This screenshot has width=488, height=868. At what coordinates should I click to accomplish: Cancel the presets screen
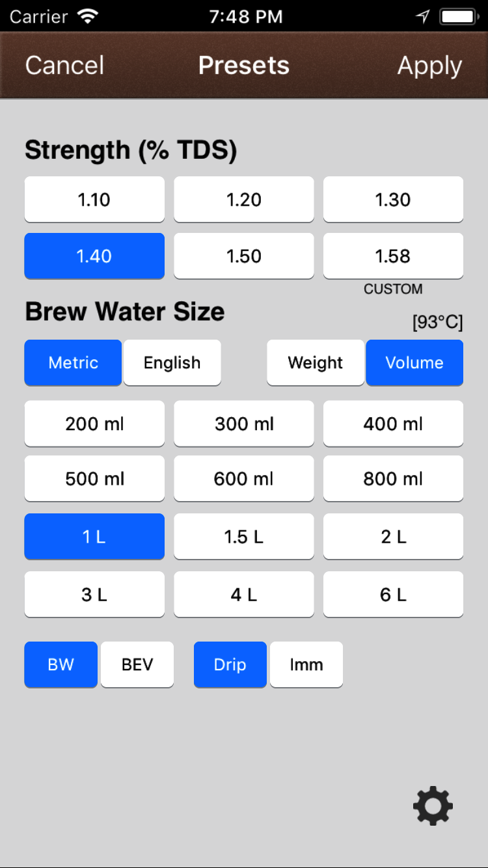64,66
